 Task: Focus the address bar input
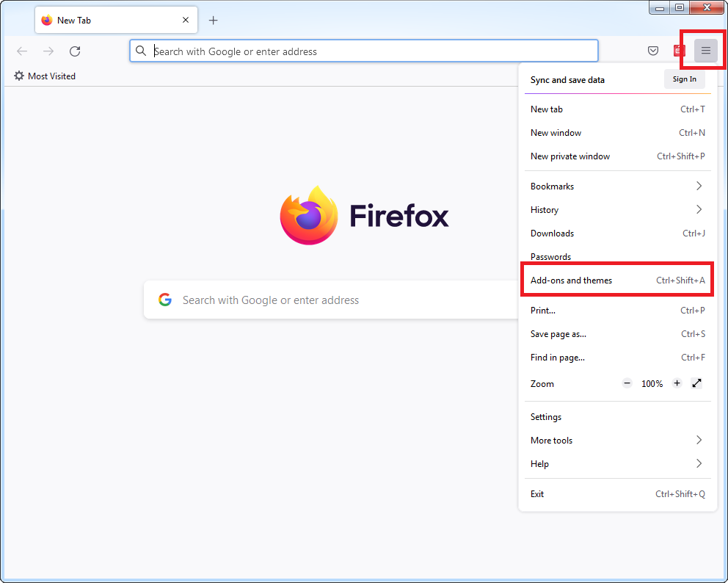coord(363,51)
